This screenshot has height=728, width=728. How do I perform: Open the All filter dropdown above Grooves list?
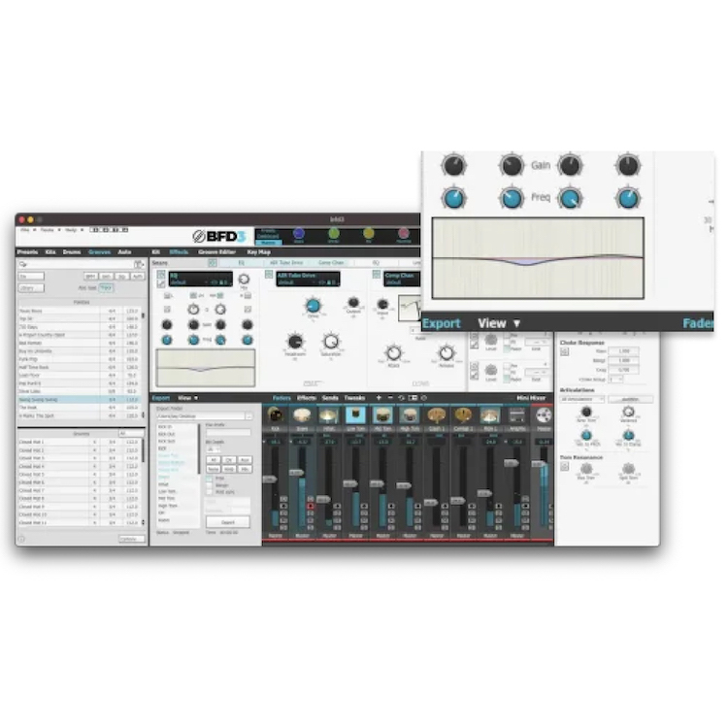tap(131, 433)
